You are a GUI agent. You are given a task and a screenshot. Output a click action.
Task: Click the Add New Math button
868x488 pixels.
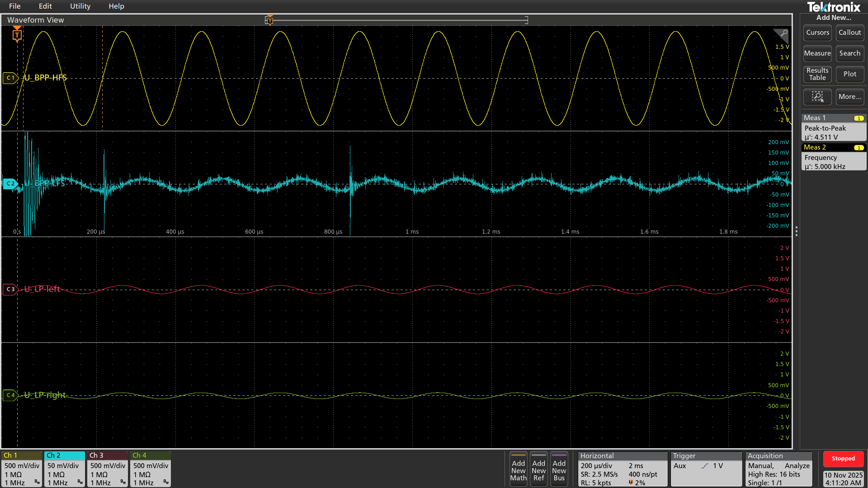[x=518, y=470]
